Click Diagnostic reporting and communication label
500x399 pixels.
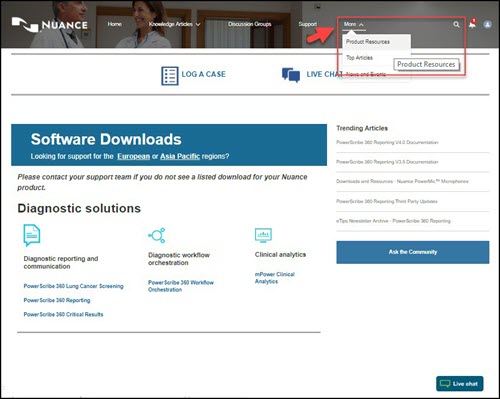click(x=61, y=262)
